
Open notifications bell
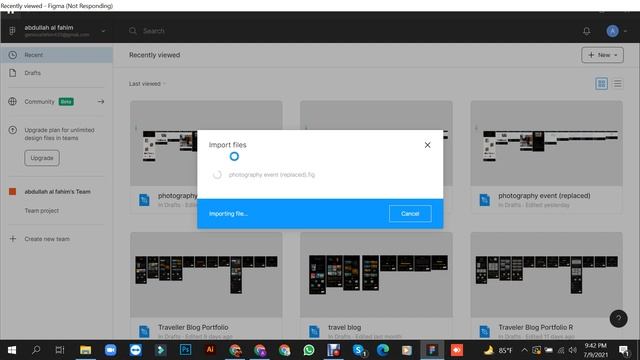pos(587,31)
